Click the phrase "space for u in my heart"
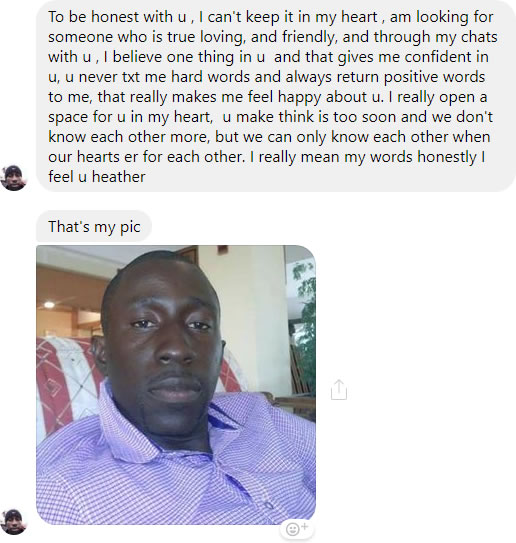The width and height of the screenshot is (516, 543). [x=130, y=117]
